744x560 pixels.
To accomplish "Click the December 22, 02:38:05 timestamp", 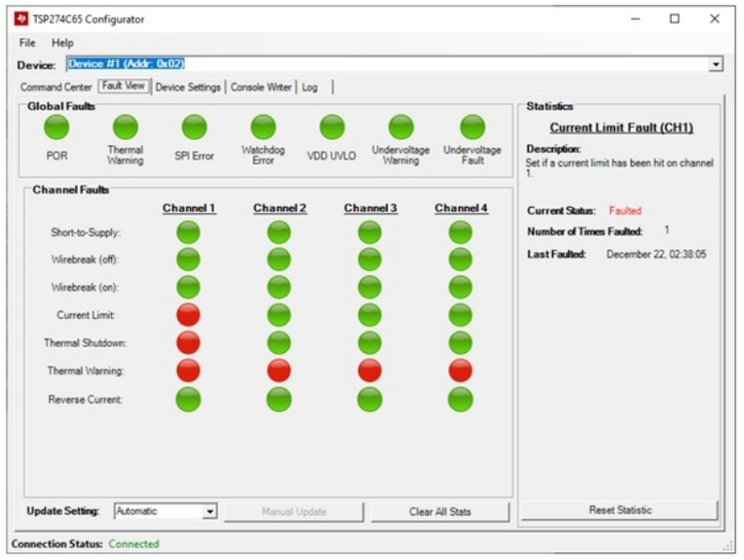I will (657, 254).
